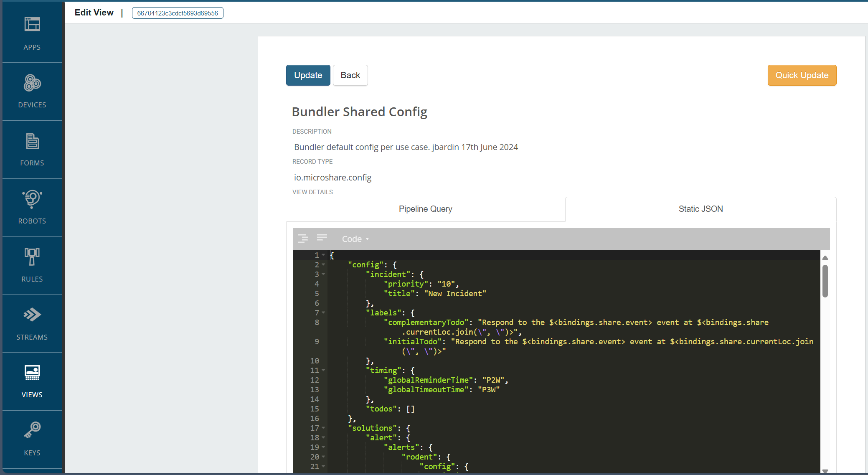Click the Quick Update button
This screenshot has width=868, height=475.
pyautogui.click(x=802, y=75)
